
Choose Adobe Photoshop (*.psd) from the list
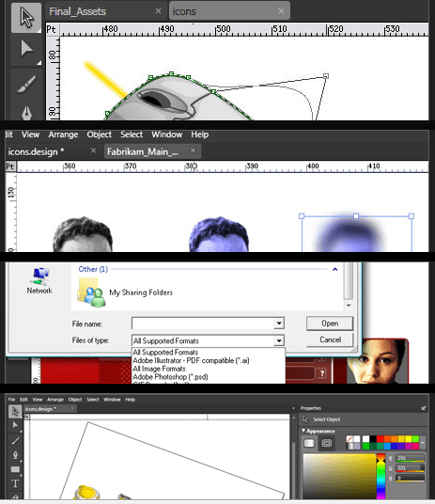click(170, 377)
